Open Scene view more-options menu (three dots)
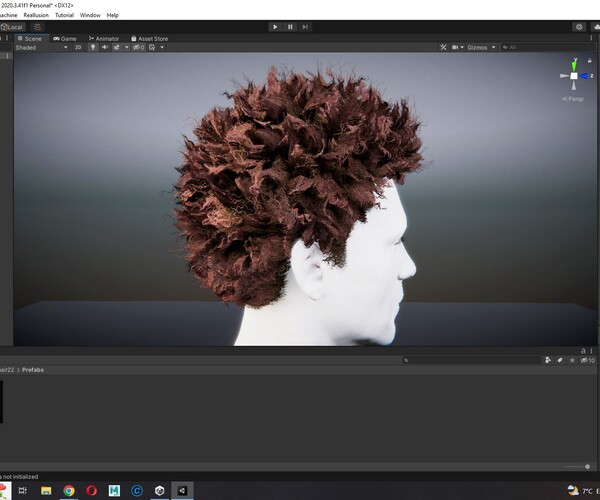This screenshot has height=500, width=600. 591,38
